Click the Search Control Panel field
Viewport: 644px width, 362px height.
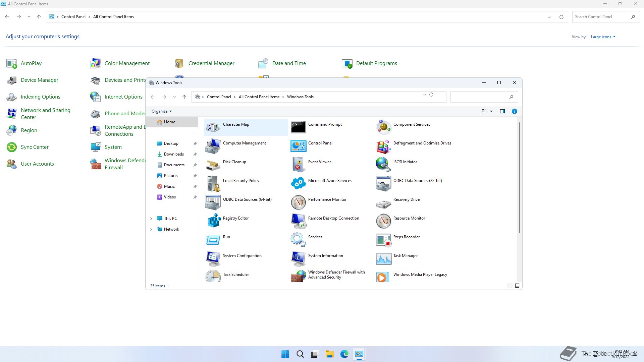coord(606,17)
